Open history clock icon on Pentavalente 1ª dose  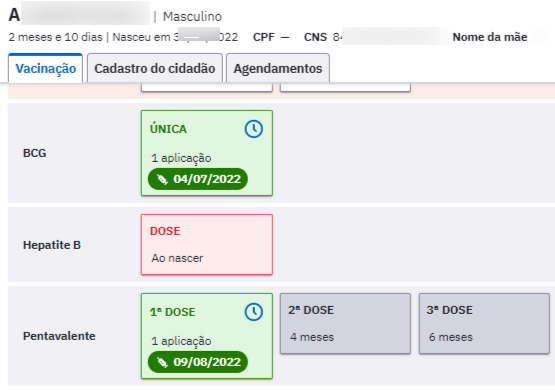[254, 312]
